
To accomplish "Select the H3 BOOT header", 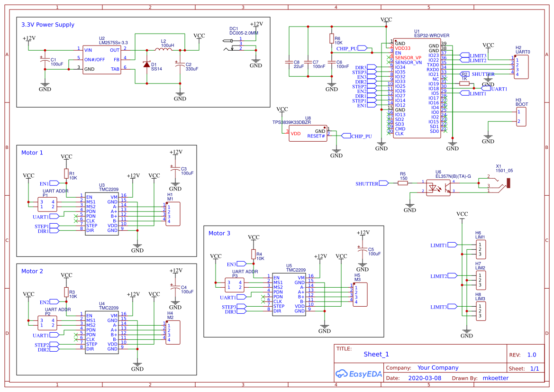I will [x=521, y=117].
